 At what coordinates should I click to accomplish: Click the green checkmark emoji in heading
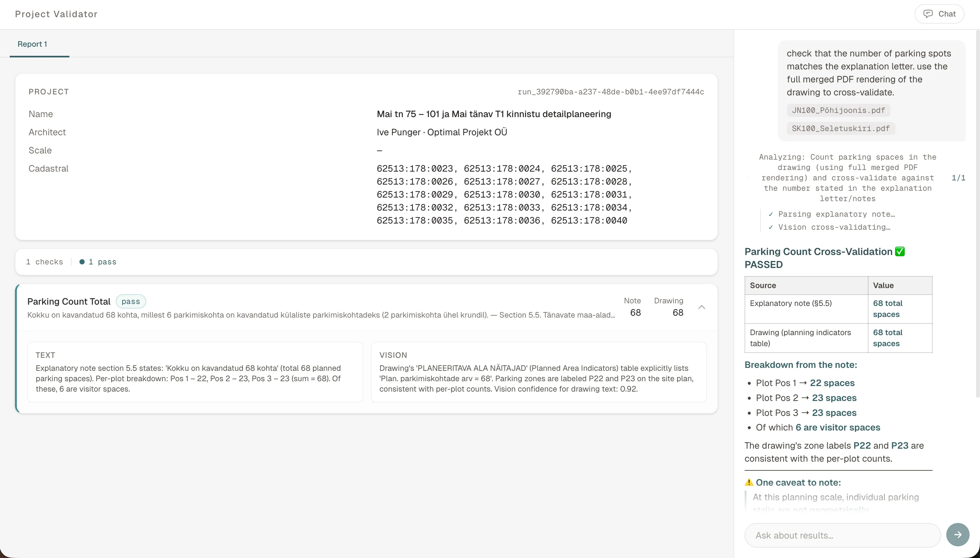900,252
